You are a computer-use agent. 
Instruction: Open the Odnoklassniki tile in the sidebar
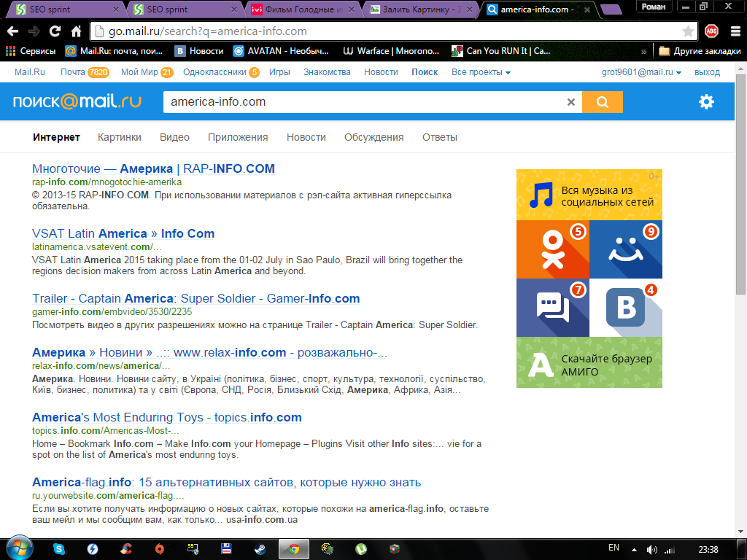tap(553, 249)
